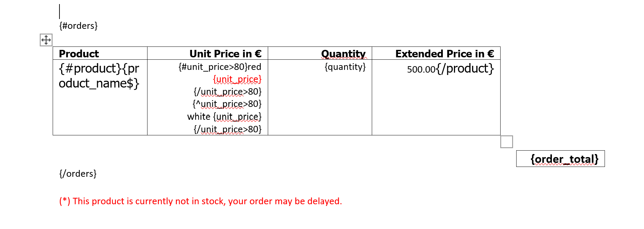Click the last {/unit_price>80} closing tag
The image size is (644, 229).
coord(228,129)
